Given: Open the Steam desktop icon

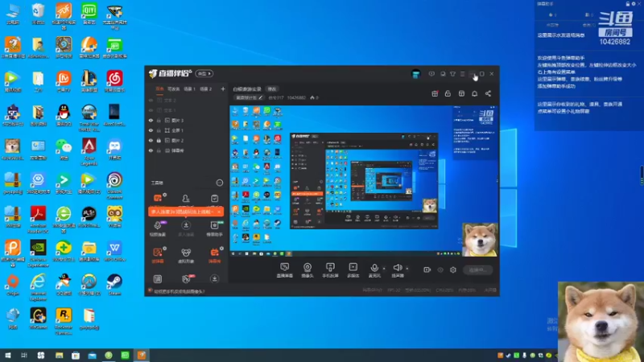Looking at the screenshot, I should [x=114, y=284].
